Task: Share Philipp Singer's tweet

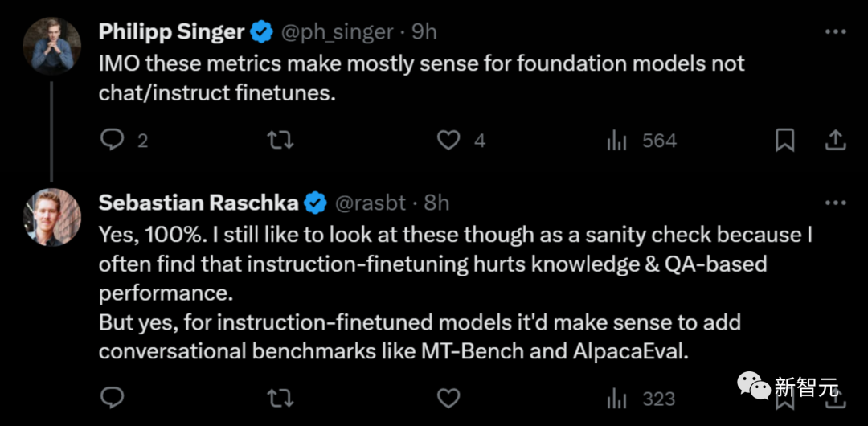Action: [x=836, y=141]
